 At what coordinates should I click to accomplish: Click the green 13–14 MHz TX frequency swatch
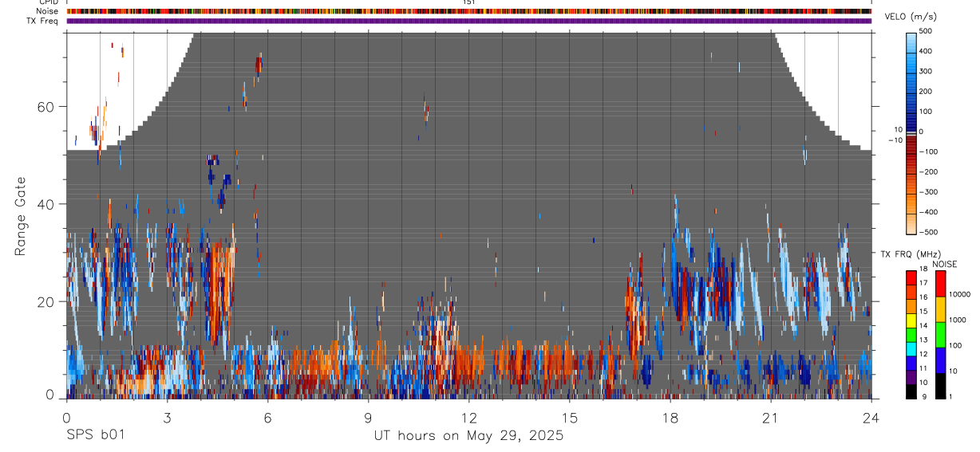click(911, 335)
